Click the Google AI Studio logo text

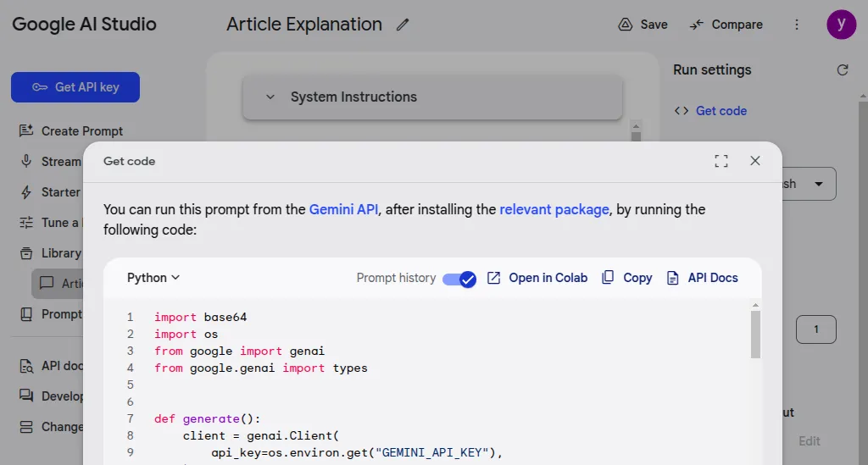tap(84, 25)
